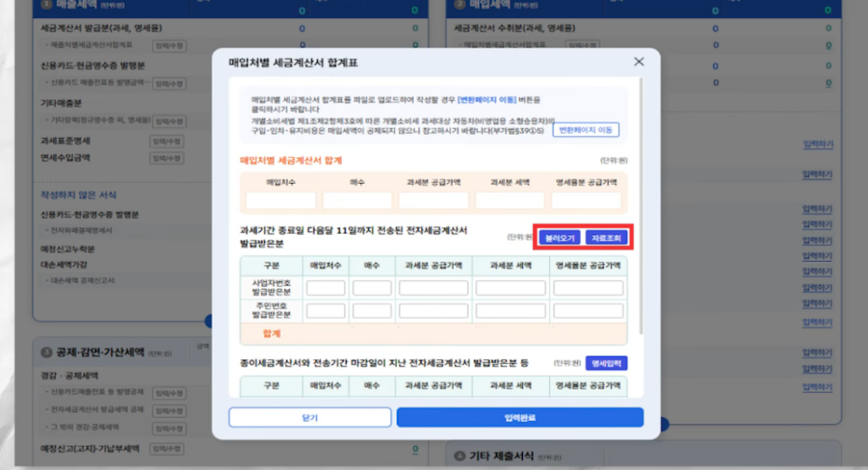The width and height of the screenshot is (868, 470).
Task: Click the 닫기 button in the dialog
Action: tap(310, 417)
